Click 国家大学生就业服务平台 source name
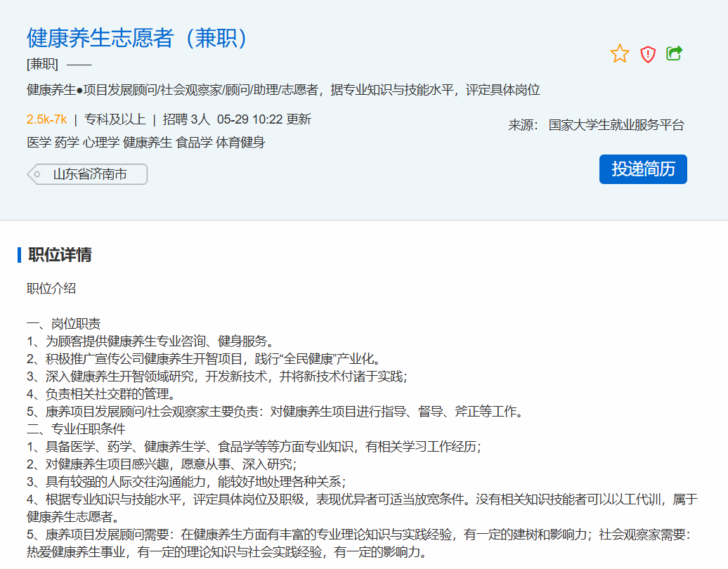Screen dimensions: 728x569 (616, 125)
